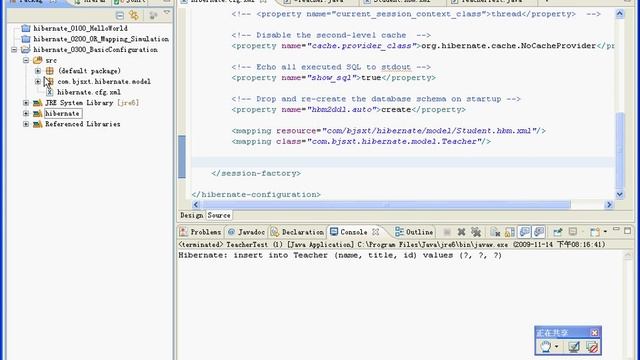Viewport: 640px width, 360px height.
Task: Open the Javadoc view tab
Action: [x=247, y=232]
